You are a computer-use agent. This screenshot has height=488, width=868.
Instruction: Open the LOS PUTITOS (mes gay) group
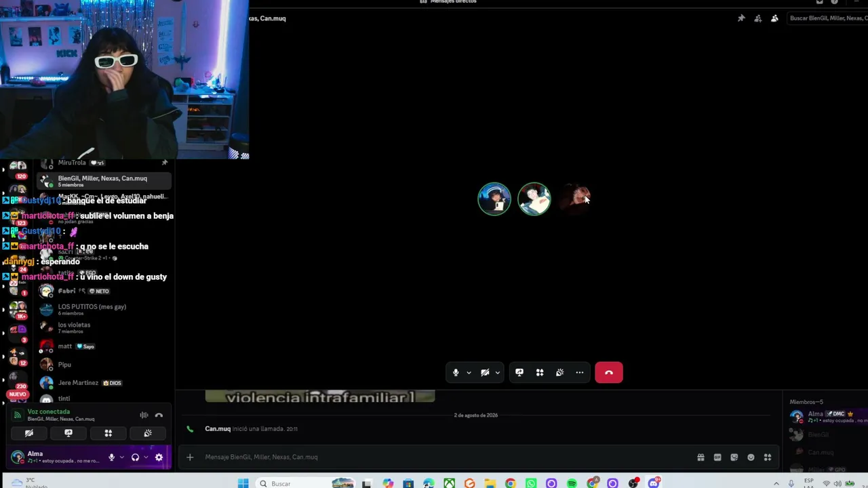click(103, 309)
